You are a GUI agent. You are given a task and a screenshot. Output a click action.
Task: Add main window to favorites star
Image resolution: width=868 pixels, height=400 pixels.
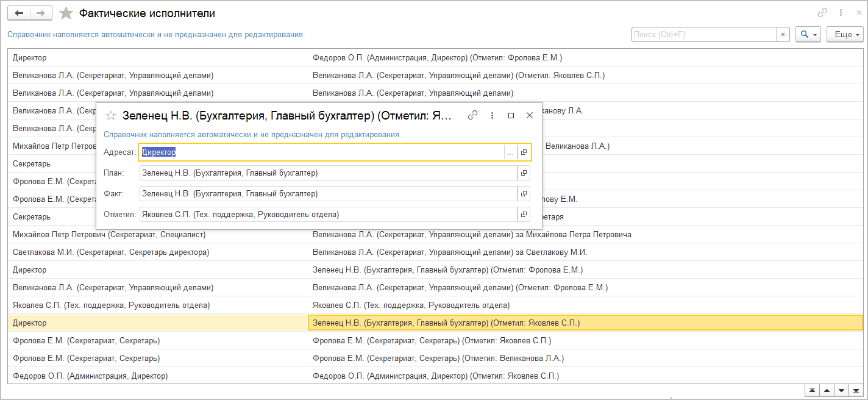[66, 13]
